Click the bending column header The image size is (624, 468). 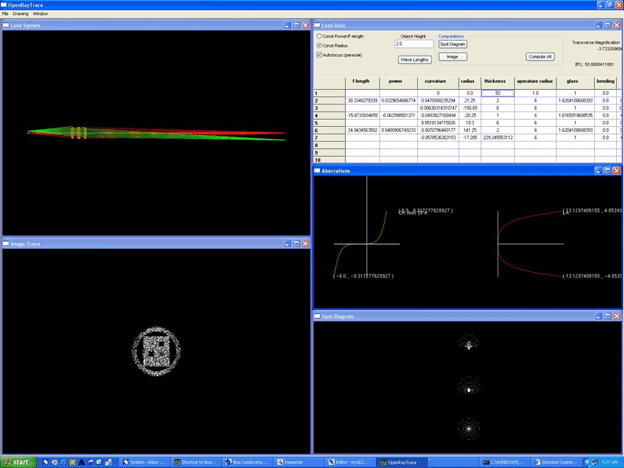605,83
